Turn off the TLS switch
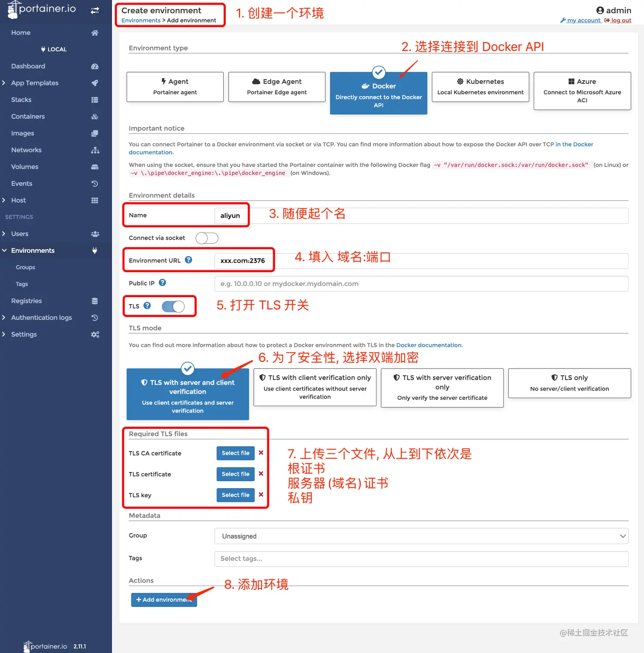 [173, 306]
